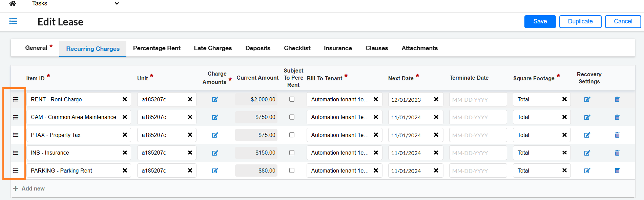Viewport: 644px width, 200px height.
Task: Toggle Subject To Perc Rent for INS
Action: [x=292, y=153]
